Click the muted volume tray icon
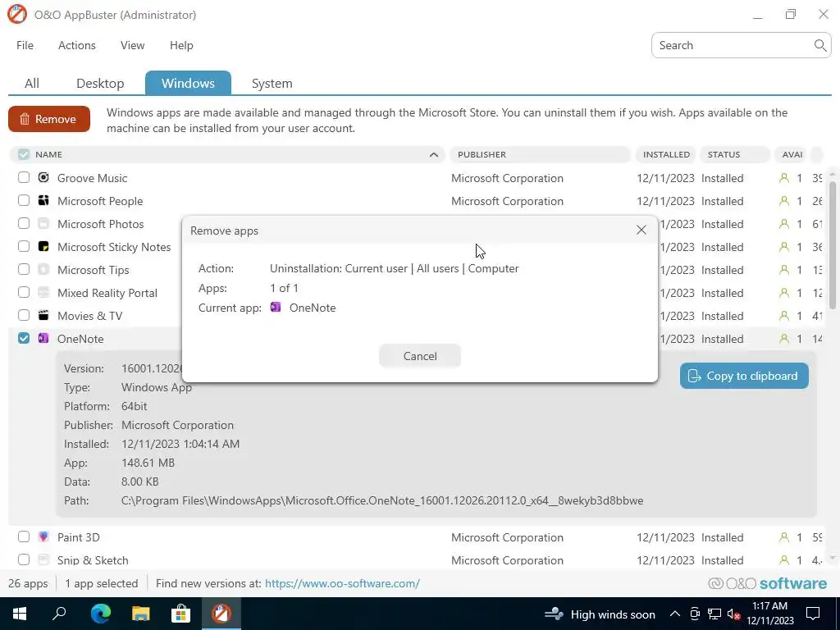 coord(734,614)
